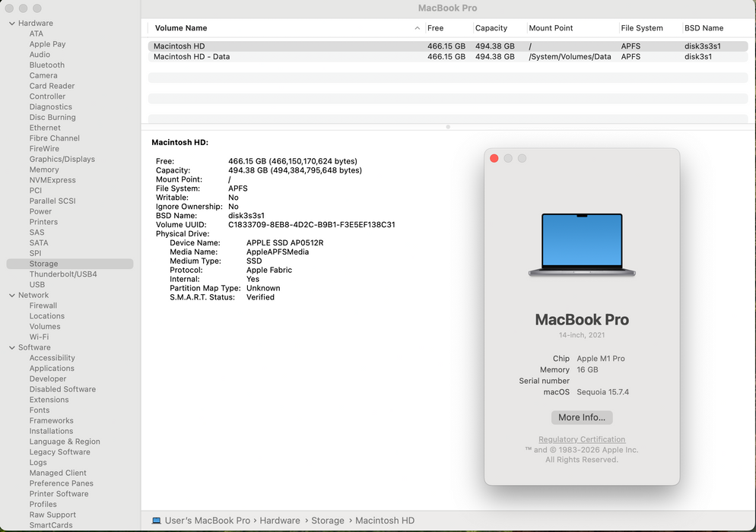Open the Regulatory Certification link
Viewport: 756px width, 532px height.
pyautogui.click(x=582, y=439)
